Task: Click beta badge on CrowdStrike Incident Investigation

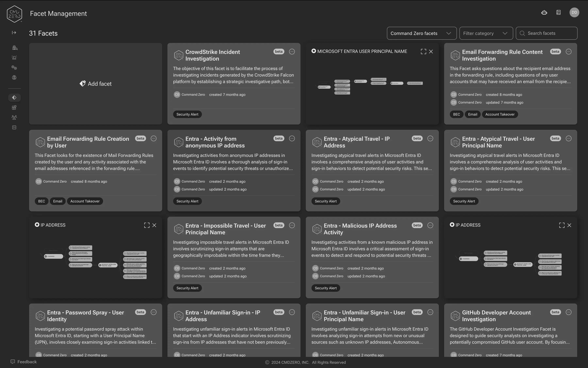Action: coord(279,52)
